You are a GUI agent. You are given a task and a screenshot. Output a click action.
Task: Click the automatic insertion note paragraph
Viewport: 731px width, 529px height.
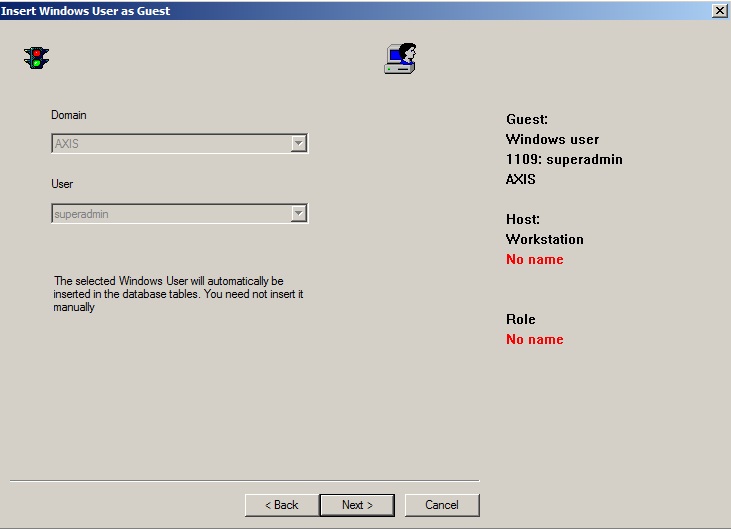(x=178, y=294)
